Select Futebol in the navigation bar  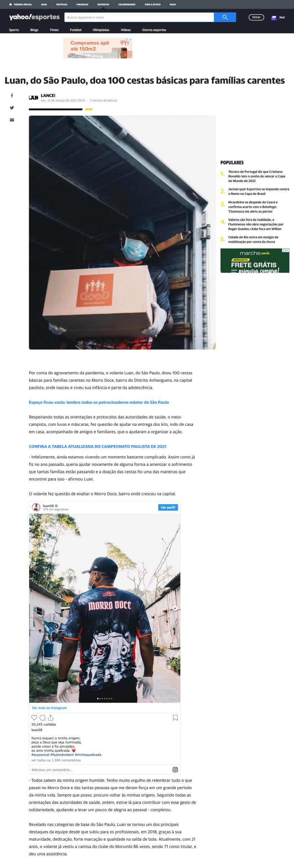click(76, 30)
